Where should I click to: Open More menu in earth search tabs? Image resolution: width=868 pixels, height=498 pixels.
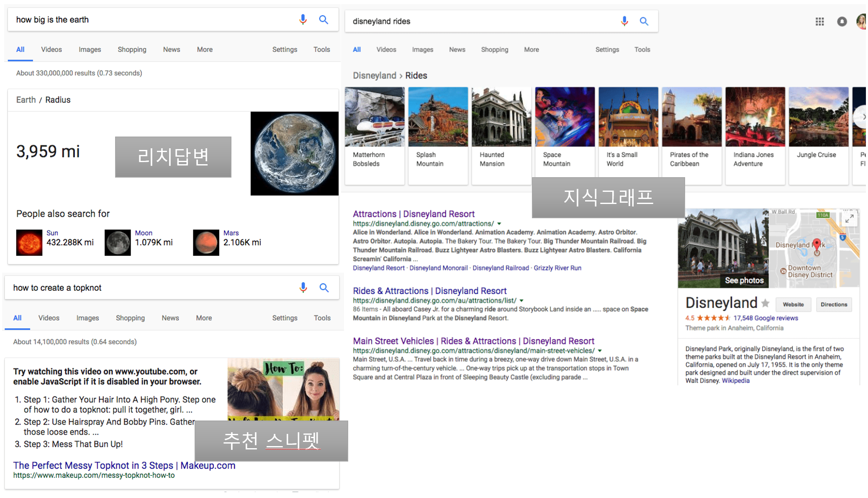pos(205,49)
